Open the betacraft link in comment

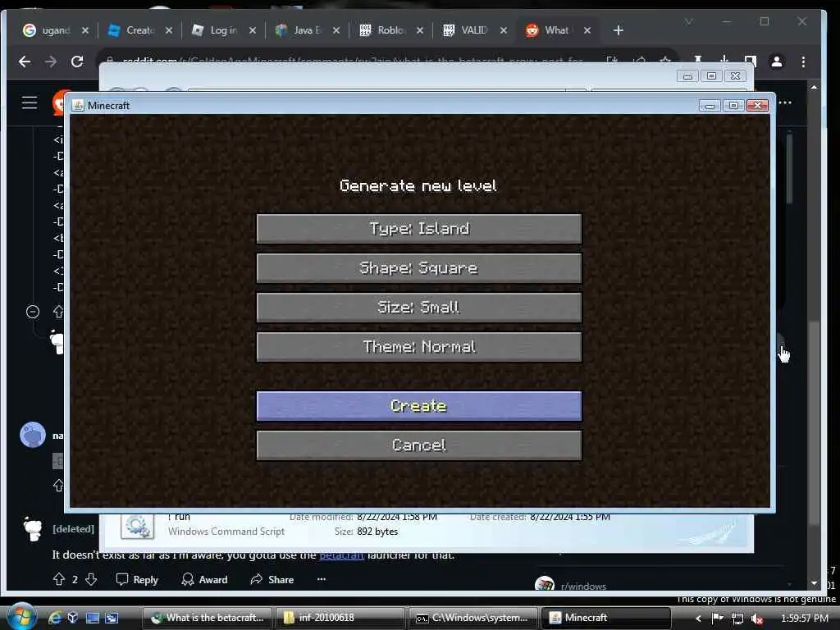point(342,555)
